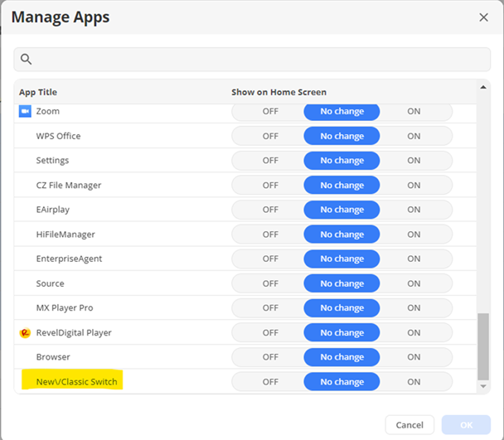Click the New\/Classic Switch name
This screenshot has width=504, height=440.
coord(76,382)
